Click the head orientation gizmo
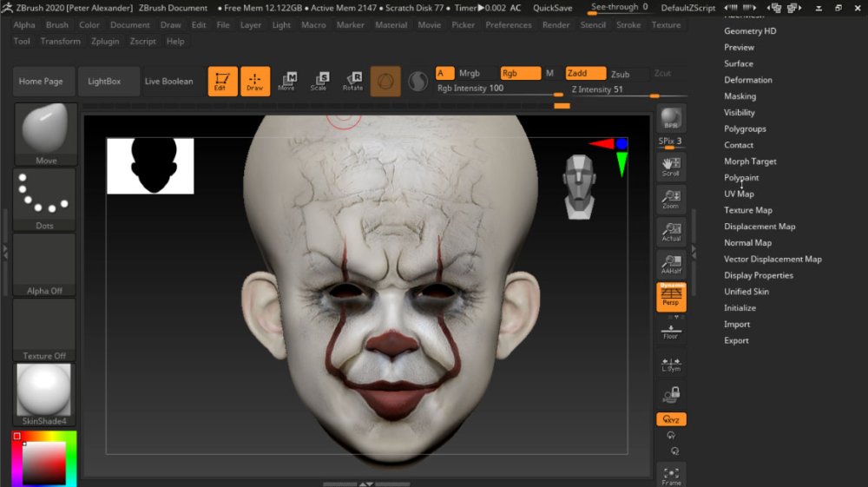Screen dimensions: 868x487 pyautogui.click(x=579, y=187)
